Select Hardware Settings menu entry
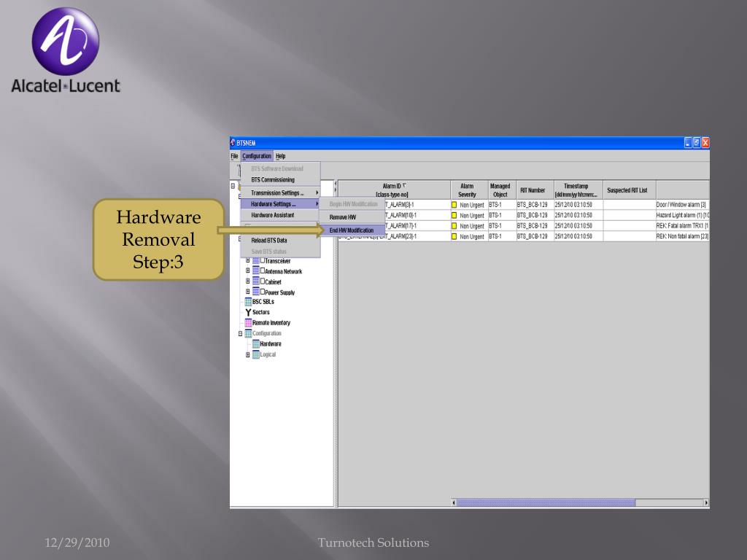The height and width of the screenshot is (560, 747). point(280,204)
